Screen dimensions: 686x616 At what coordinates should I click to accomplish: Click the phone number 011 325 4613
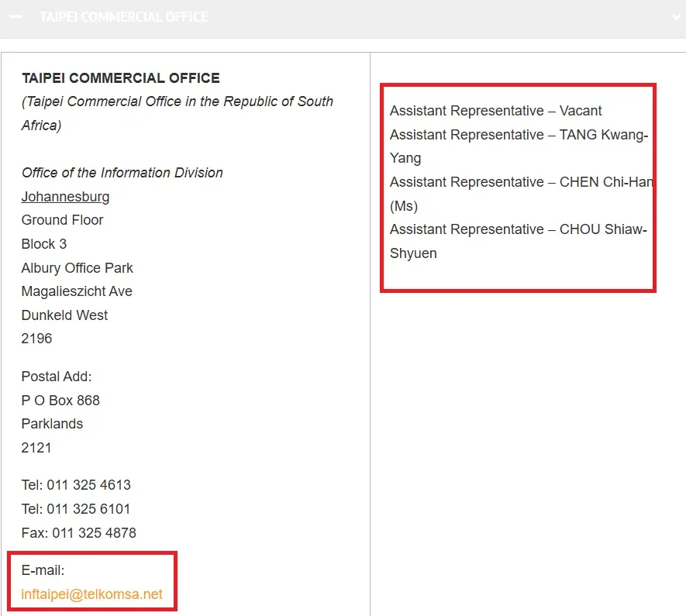point(89,485)
